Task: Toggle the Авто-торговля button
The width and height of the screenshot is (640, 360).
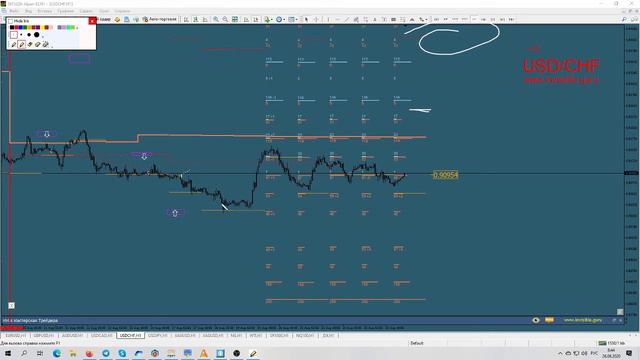Action: point(160,19)
